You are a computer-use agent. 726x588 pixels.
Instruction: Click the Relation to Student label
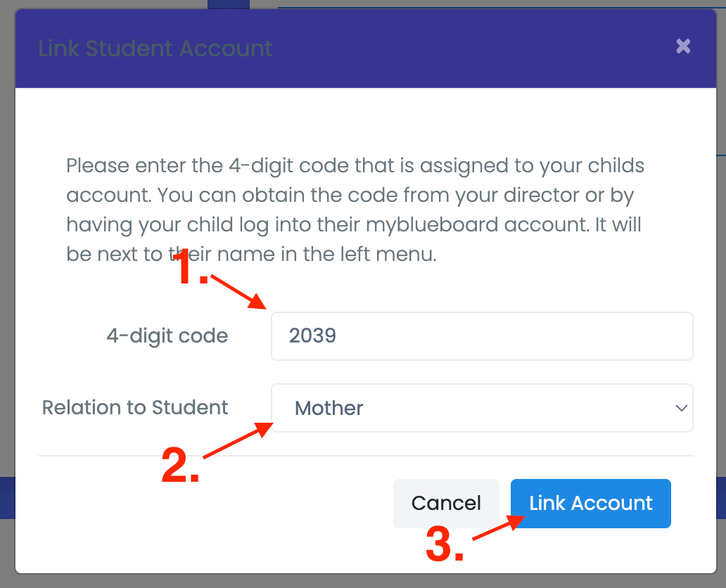tap(134, 407)
